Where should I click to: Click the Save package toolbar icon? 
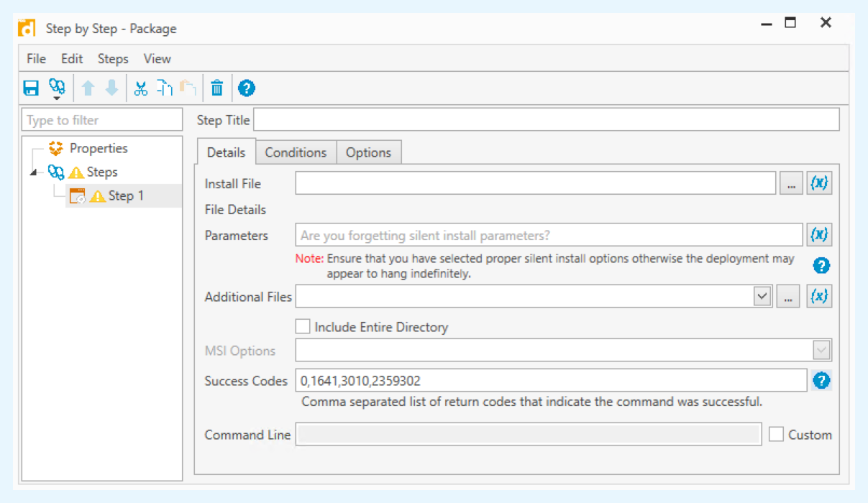31,88
